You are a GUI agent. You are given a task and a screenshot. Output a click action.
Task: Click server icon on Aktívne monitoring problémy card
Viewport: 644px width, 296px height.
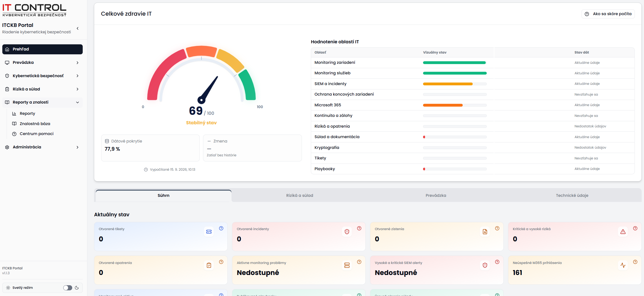pyautogui.click(x=347, y=265)
